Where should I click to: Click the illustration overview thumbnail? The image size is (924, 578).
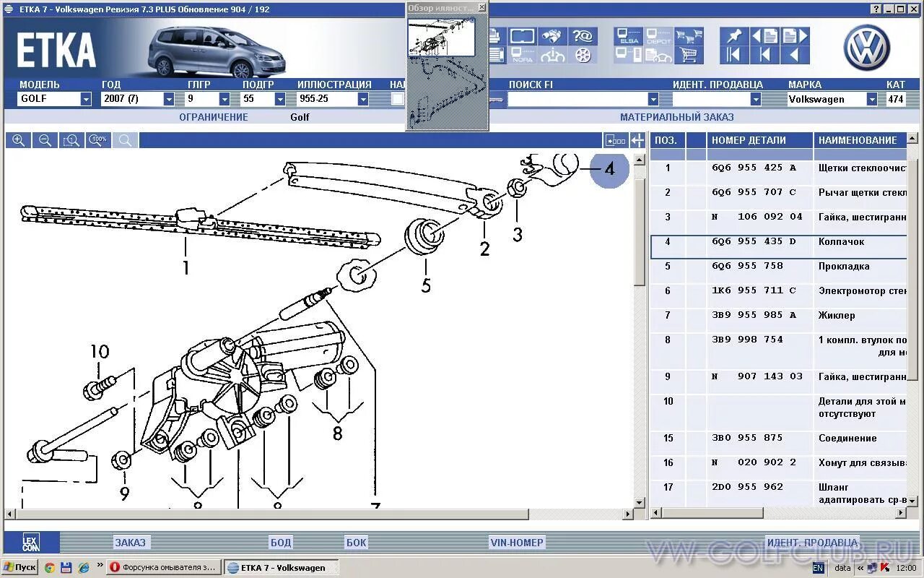(442, 37)
